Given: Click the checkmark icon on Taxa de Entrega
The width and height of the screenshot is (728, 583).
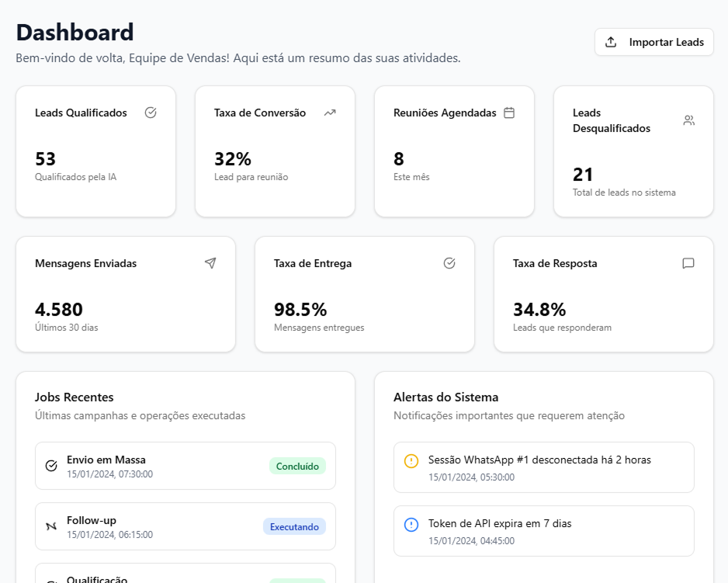Looking at the screenshot, I should [x=449, y=263].
